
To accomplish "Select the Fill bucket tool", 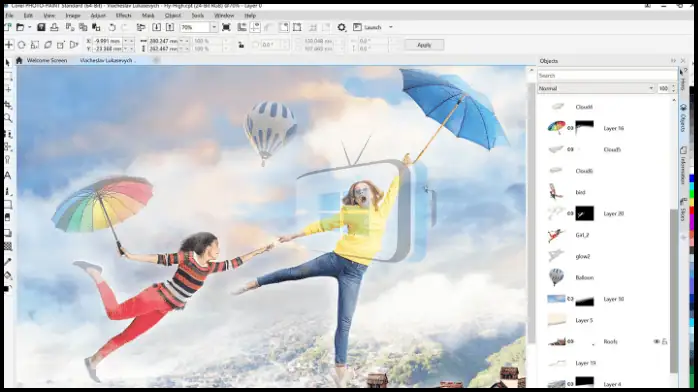I will click(x=8, y=276).
